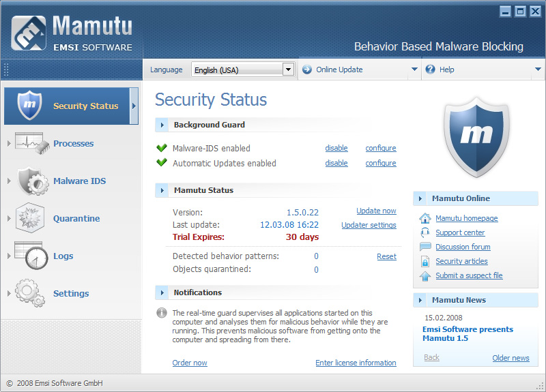Click Submit a suspect file link
546x392 pixels.
pos(469,275)
